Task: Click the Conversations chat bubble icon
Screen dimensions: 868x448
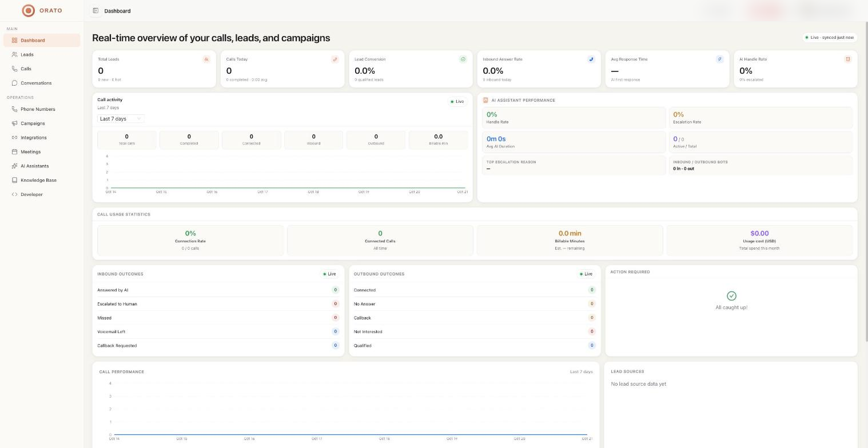Action: [x=14, y=83]
